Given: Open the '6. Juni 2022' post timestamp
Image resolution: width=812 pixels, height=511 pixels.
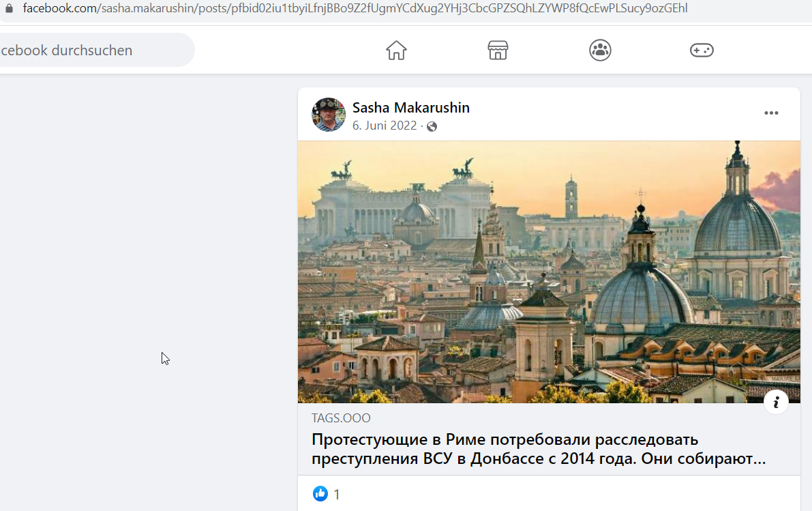Looking at the screenshot, I should click(x=385, y=126).
